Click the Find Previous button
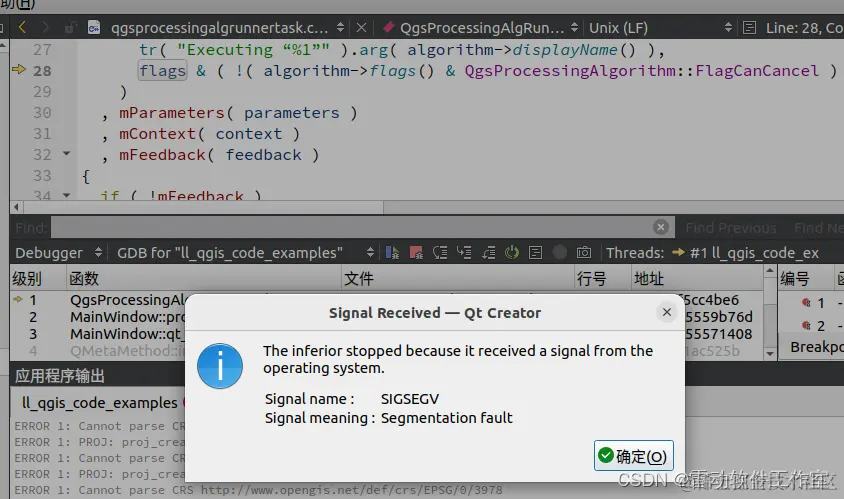 tap(730, 228)
